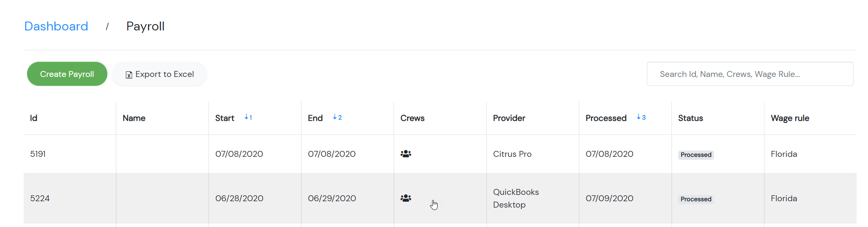Toggle Processed column sort arrow
868x227 pixels.
coord(641,118)
